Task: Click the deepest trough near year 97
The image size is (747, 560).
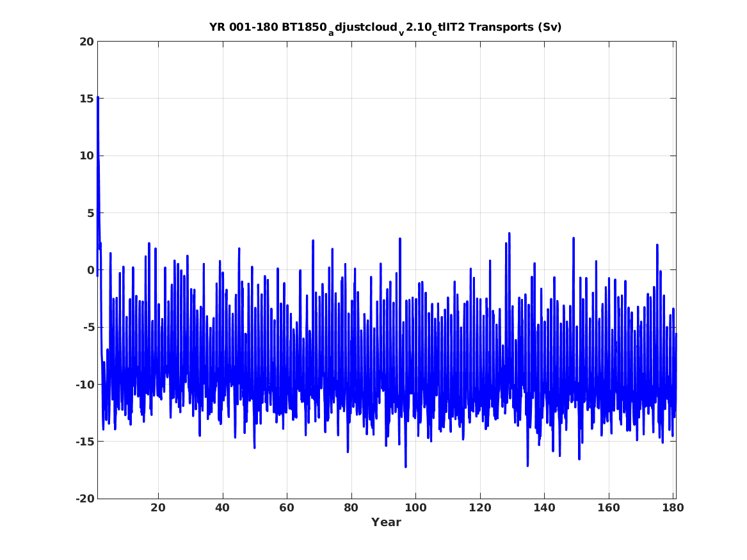Action: (405, 467)
